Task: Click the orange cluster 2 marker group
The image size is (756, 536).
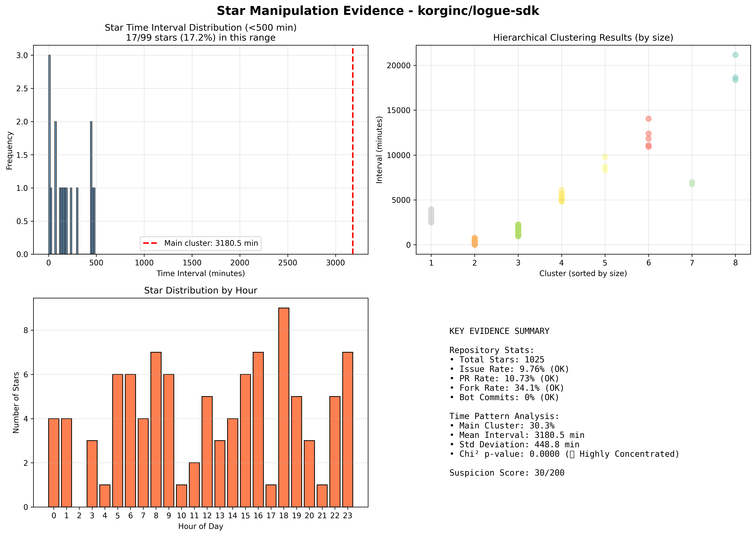Action: tap(475, 241)
